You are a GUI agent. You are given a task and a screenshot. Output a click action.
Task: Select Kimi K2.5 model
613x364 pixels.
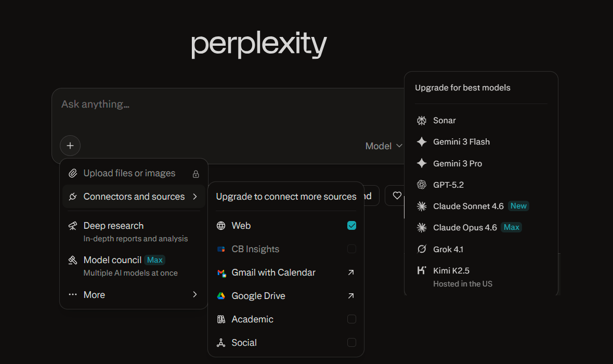[451, 270]
